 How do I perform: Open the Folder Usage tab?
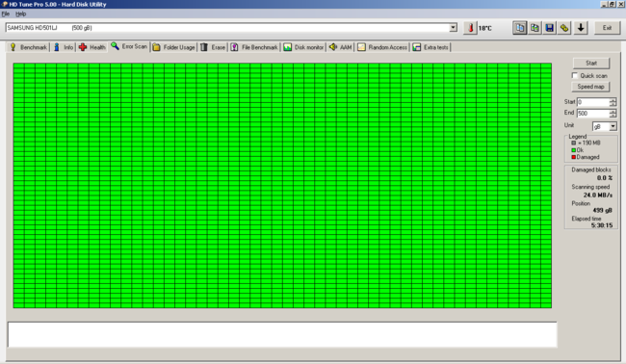point(174,47)
